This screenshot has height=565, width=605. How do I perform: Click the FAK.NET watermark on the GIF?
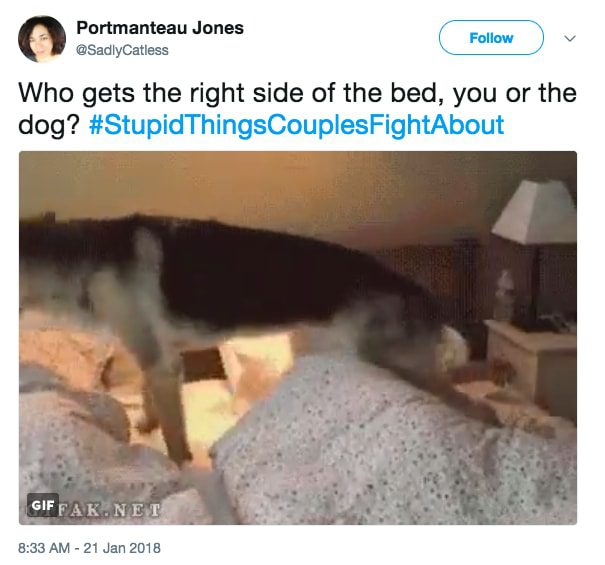109,510
